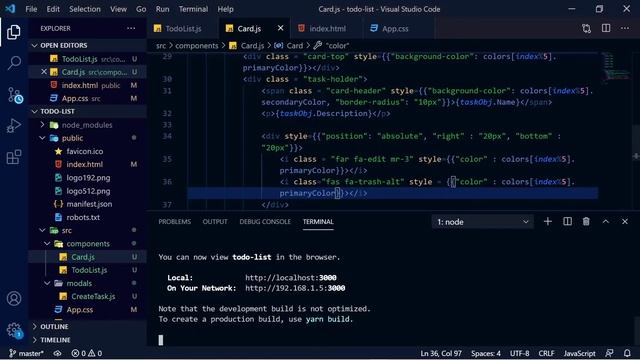Click Ln 36, Col 97 in status bar
Screen dimensions: 640x360
point(441,353)
